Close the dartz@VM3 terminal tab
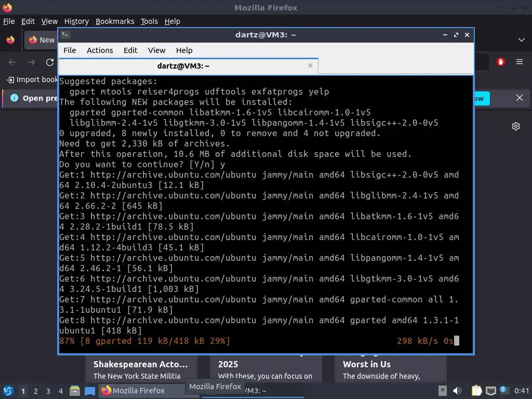 click(310, 65)
